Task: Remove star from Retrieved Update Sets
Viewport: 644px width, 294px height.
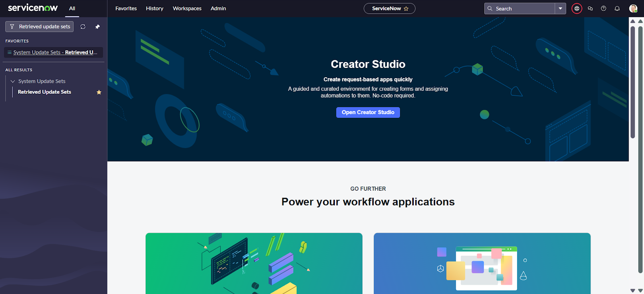Action: (x=99, y=92)
